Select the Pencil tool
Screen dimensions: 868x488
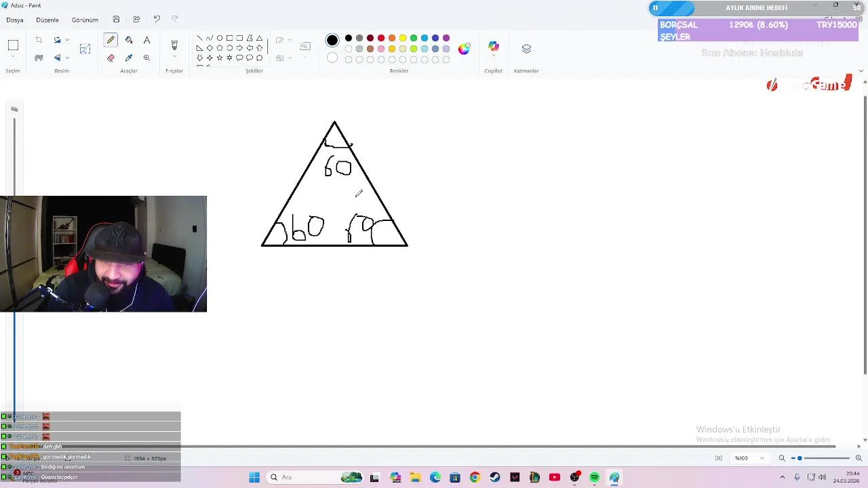[x=111, y=40]
